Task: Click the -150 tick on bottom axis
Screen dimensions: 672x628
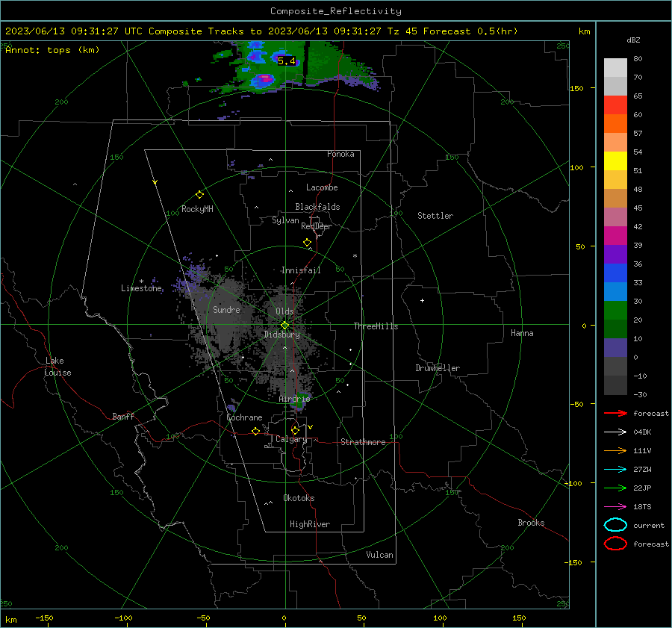Action: [x=45, y=618]
